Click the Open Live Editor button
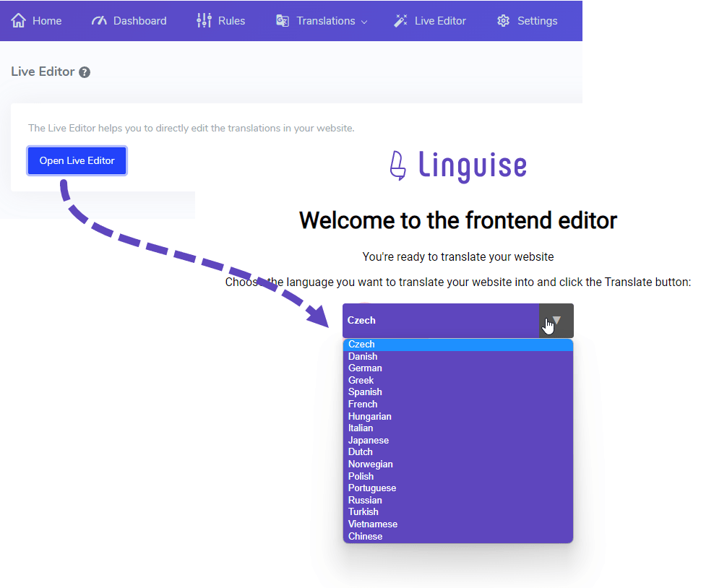Screen dimensions: 727x588 77,161
